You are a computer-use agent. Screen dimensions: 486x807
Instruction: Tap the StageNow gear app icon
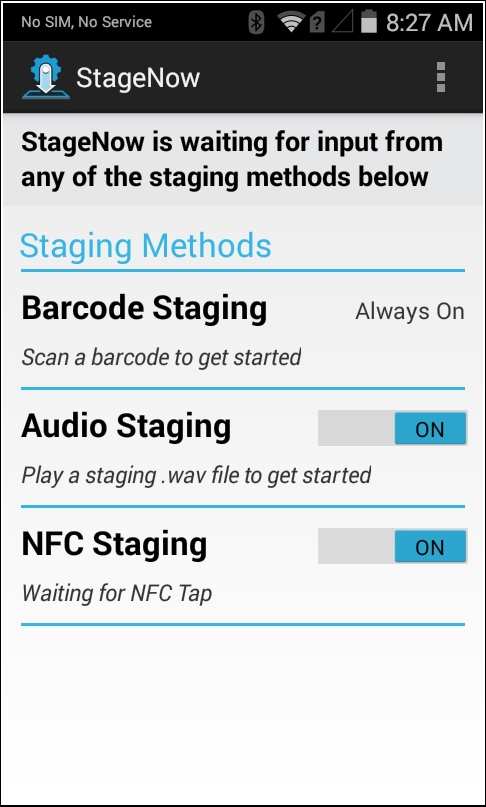pyautogui.click(x=45, y=77)
